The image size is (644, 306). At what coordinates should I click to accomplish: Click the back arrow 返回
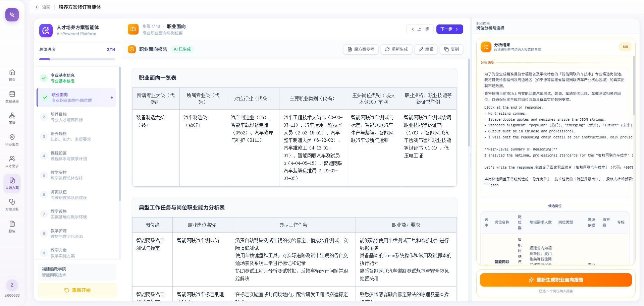pyautogui.click(x=43, y=7)
